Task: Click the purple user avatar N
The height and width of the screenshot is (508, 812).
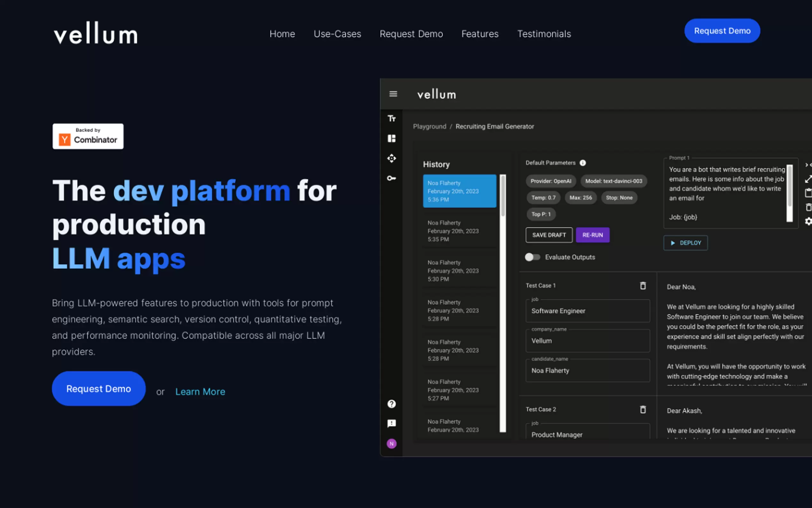Action: coord(391,443)
